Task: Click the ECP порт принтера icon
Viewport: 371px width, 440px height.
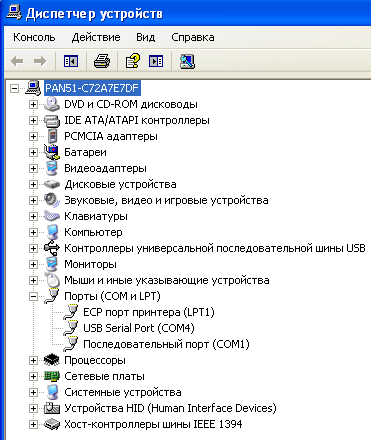Action: tap(71, 312)
